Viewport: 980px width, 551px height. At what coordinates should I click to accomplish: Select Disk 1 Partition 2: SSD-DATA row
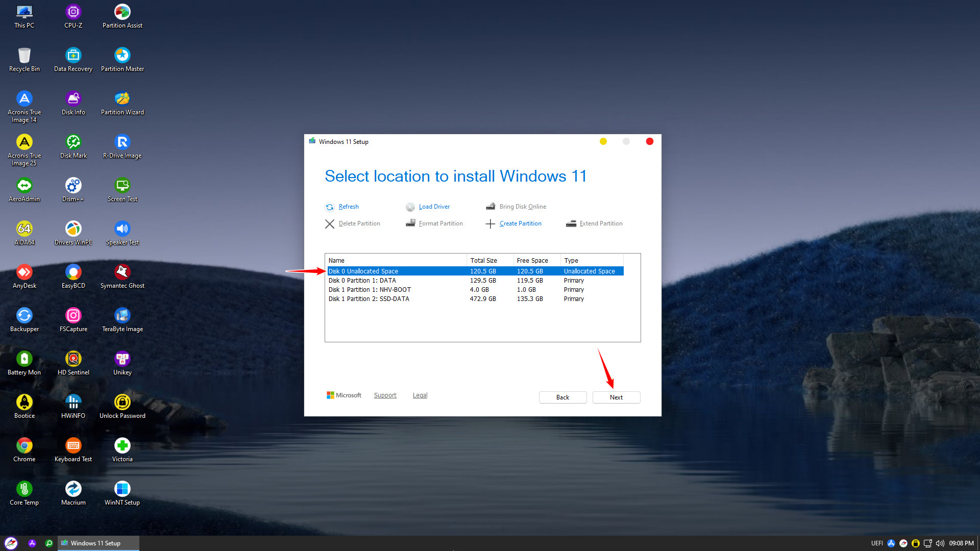(369, 299)
